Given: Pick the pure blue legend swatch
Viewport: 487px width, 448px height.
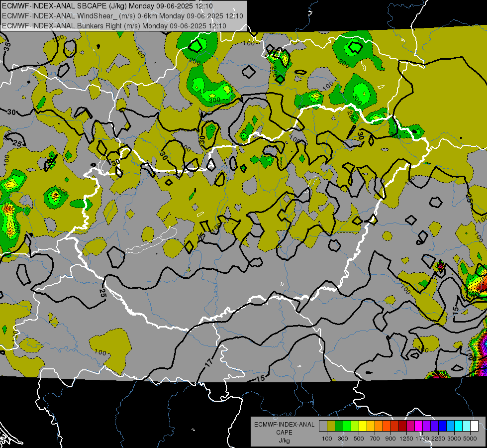Looking at the screenshot, I should [x=442, y=426].
